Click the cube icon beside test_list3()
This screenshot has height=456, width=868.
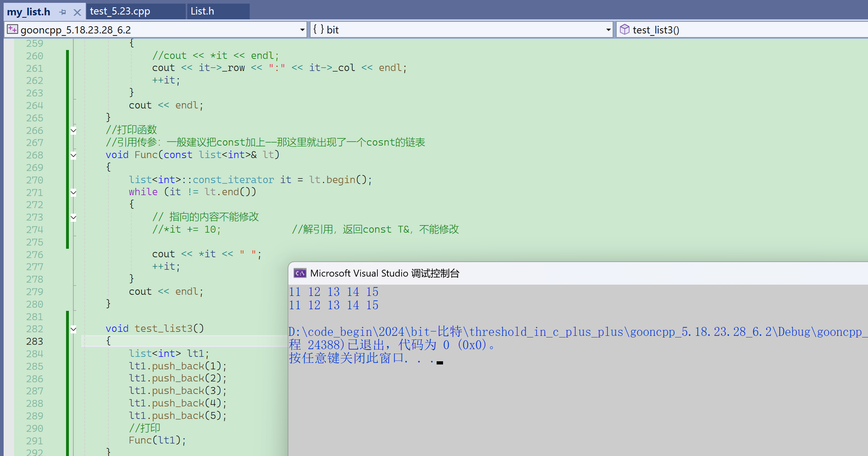[x=624, y=29]
